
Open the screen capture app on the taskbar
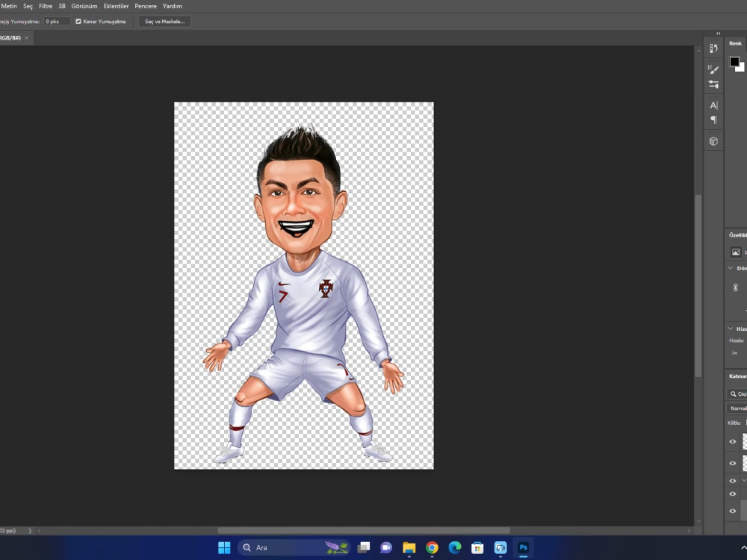[500, 547]
